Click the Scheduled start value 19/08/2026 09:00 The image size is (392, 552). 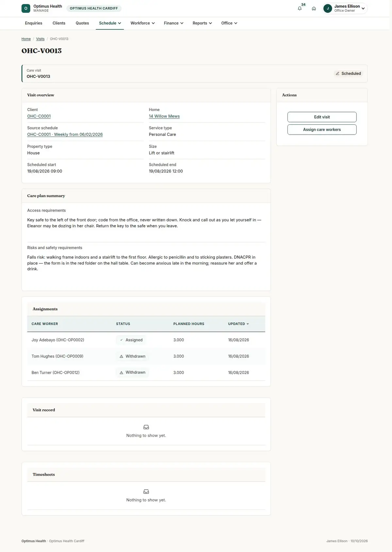(45, 171)
